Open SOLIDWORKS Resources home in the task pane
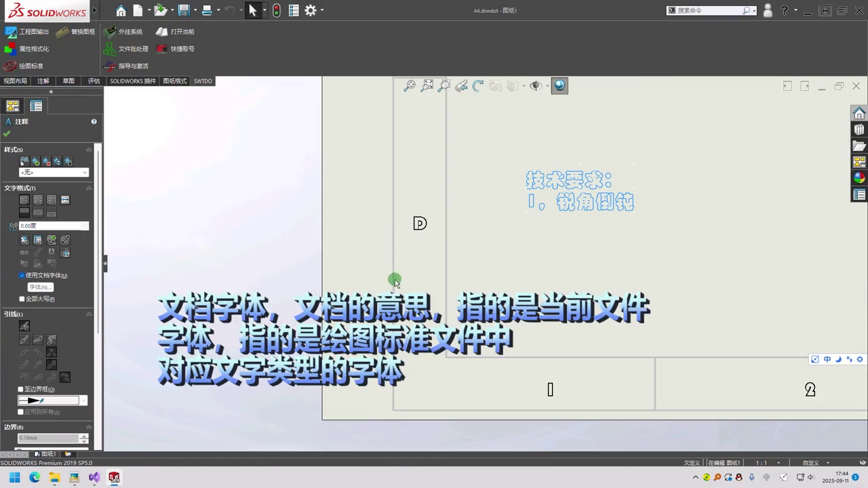Image resolution: width=868 pixels, height=488 pixels. pos(859,113)
